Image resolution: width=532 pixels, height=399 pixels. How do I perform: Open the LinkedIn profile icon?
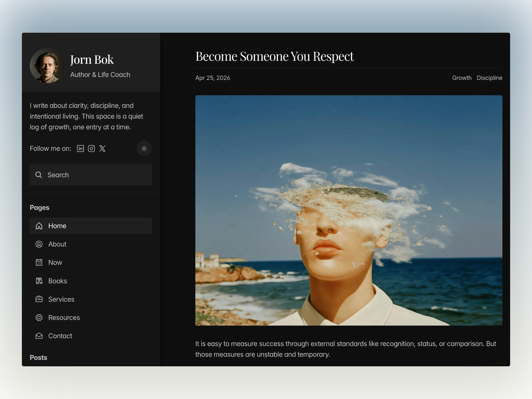[x=80, y=148]
